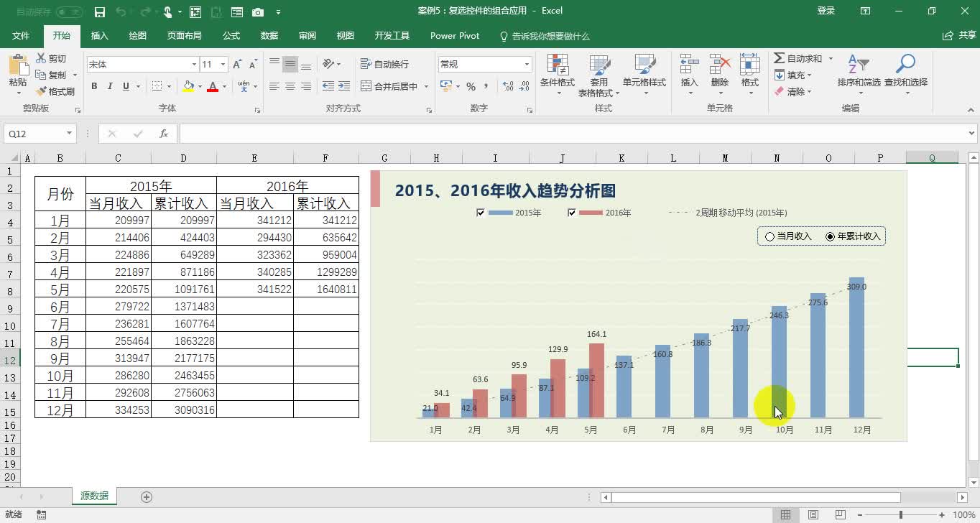980x523 pixels.
Task: Apply bold formatting
Action: (x=94, y=85)
